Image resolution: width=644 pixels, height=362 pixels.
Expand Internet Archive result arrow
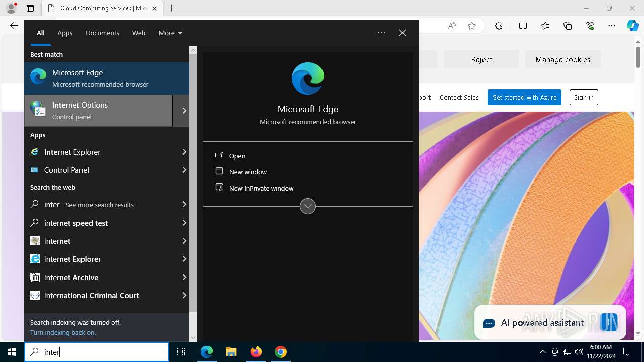(x=184, y=277)
